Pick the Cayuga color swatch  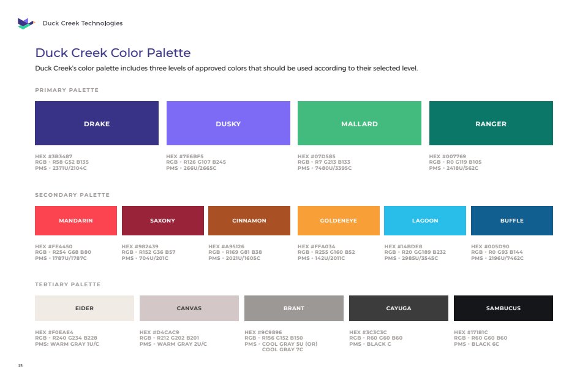(x=399, y=308)
